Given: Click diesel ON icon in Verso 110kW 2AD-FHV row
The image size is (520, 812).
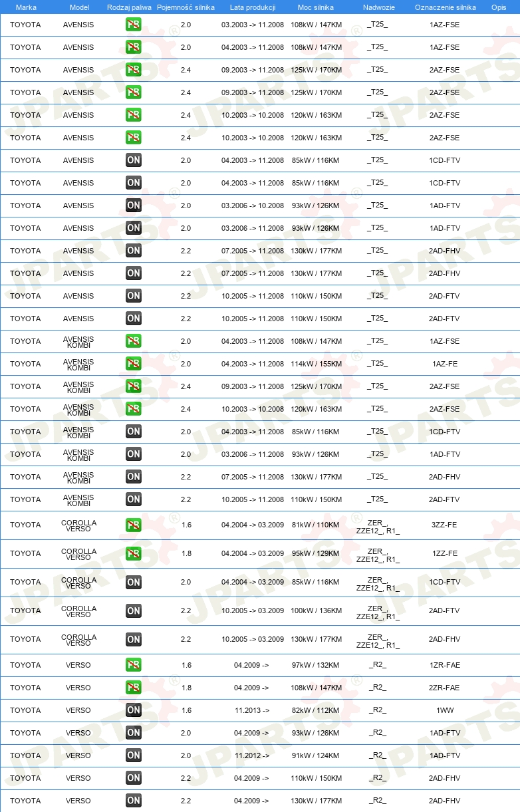Looking at the screenshot, I should [x=134, y=778].
